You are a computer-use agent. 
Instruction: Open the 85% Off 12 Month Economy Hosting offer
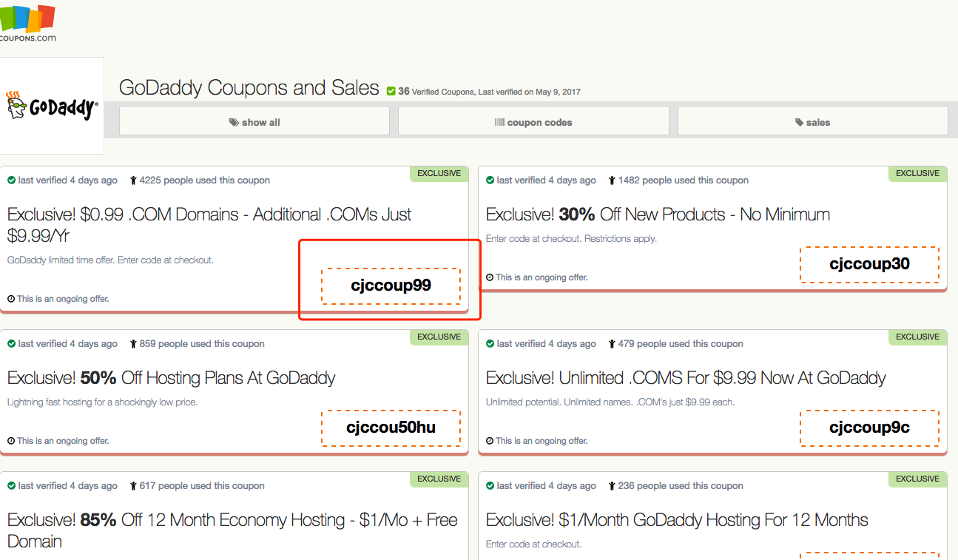pyautogui.click(x=232, y=530)
